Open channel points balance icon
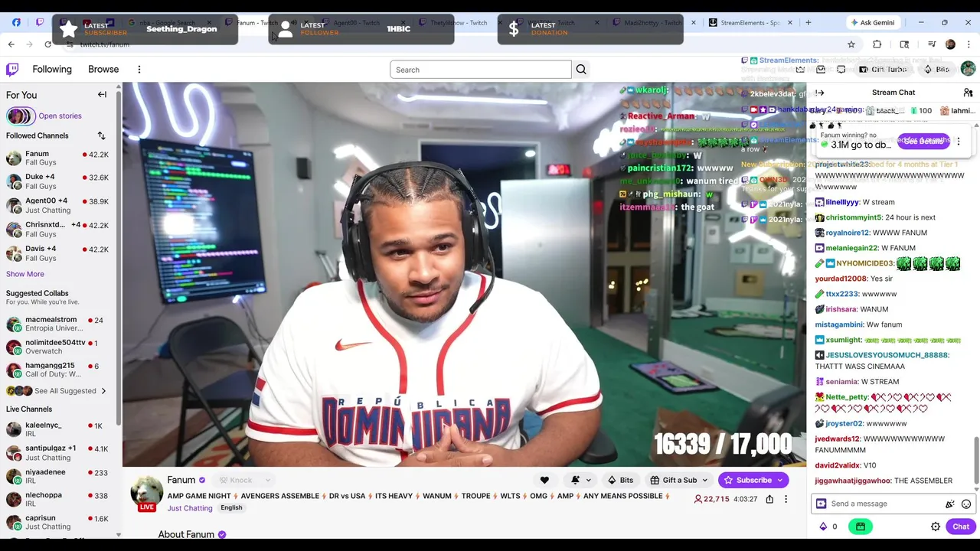 coord(828,527)
